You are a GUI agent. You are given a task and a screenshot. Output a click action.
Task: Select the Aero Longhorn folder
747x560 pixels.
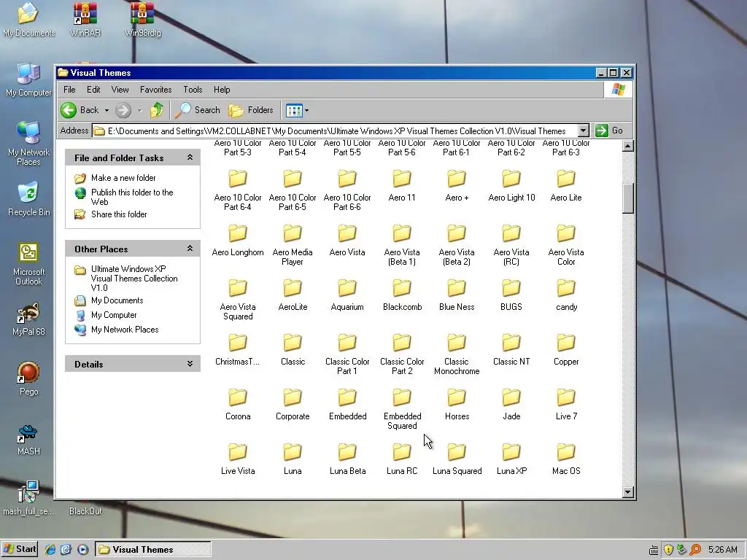(238, 241)
